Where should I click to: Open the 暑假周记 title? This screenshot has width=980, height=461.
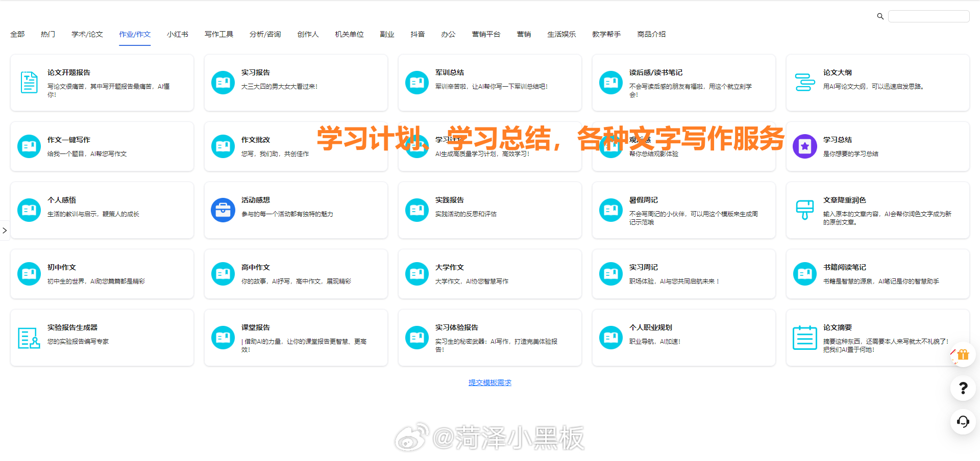[x=644, y=200]
